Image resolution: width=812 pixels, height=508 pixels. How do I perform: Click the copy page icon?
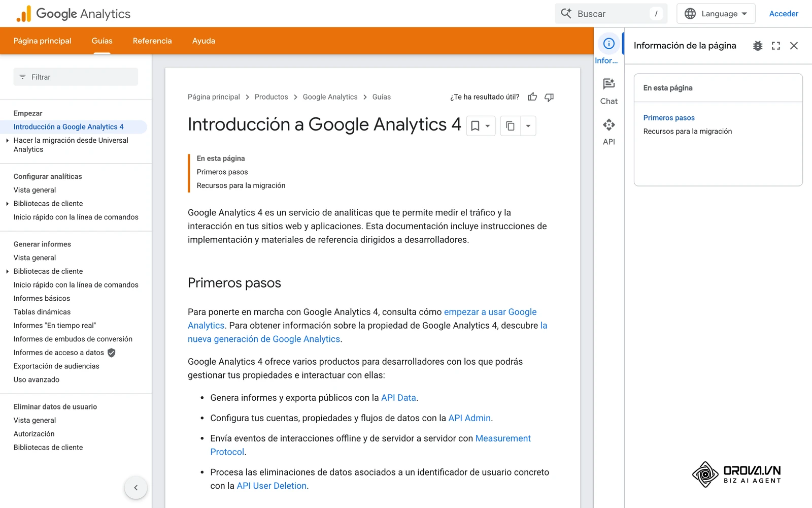[x=511, y=126]
